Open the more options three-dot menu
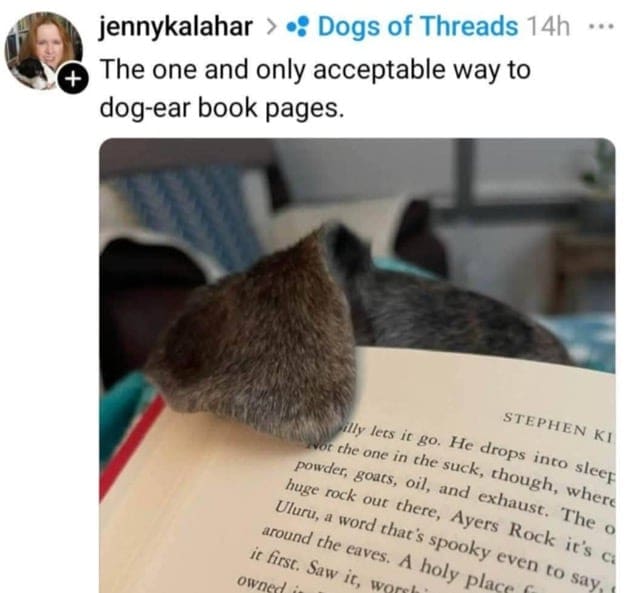This screenshot has height=593, width=637. 601,27
